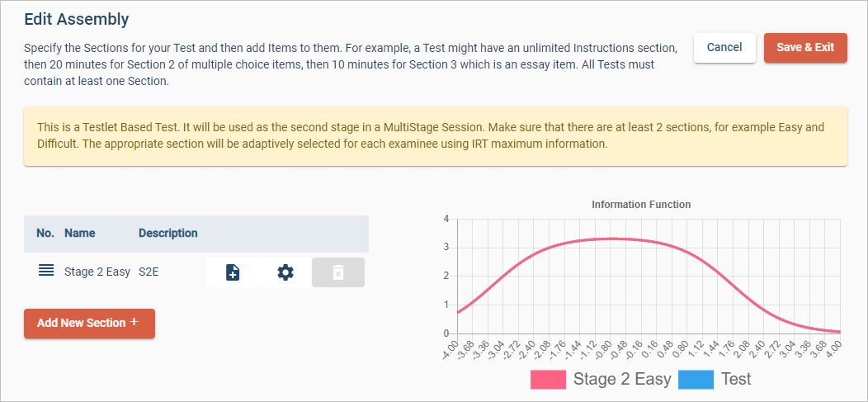Click the Information Function chart title

click(x=641, y=205)
